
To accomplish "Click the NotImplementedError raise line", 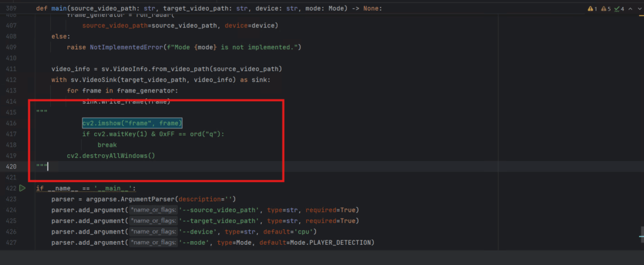I will coord(182,47).
